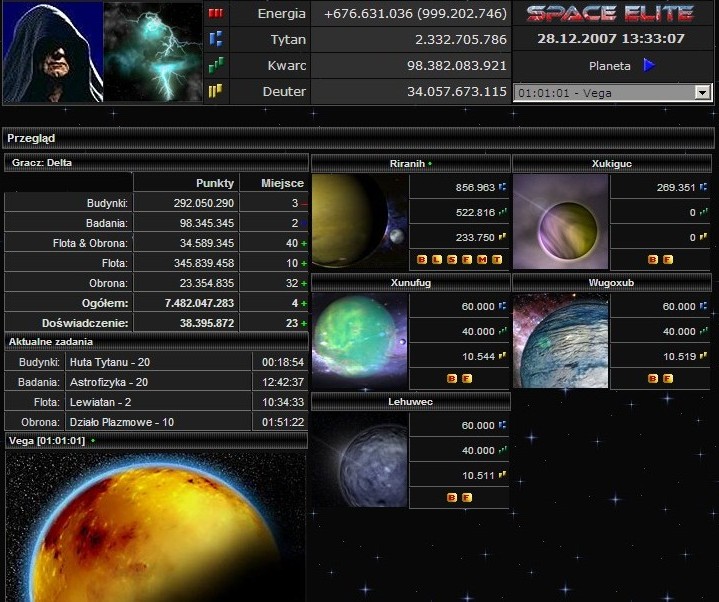Click the S icon under planet Riranih
This screenshot has width=719, height=602.
[x=452, y=259]
